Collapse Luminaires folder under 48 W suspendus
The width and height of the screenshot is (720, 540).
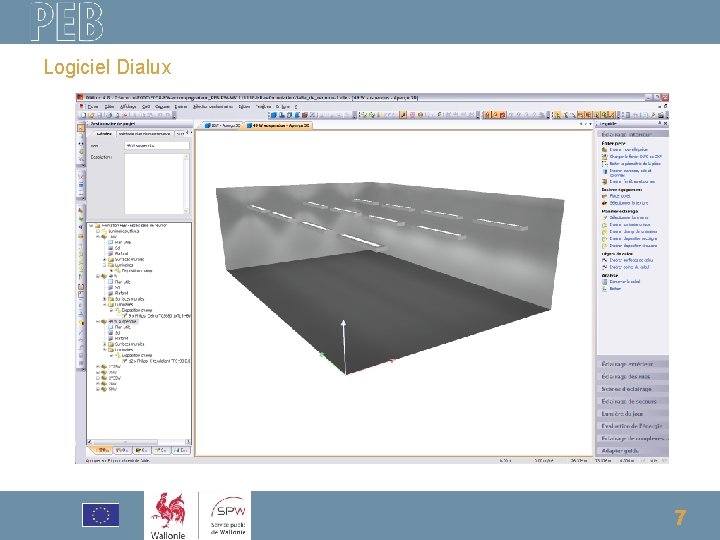(x=105, y=350)
